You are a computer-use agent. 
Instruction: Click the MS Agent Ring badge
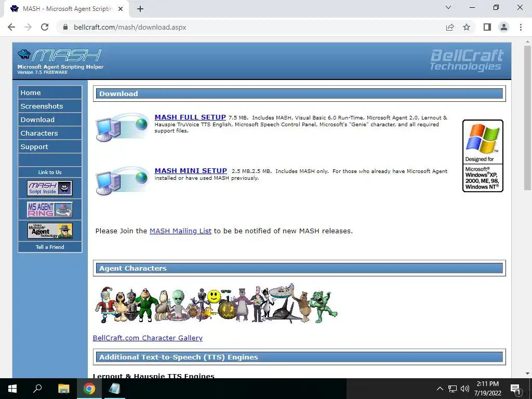point(50,209)
